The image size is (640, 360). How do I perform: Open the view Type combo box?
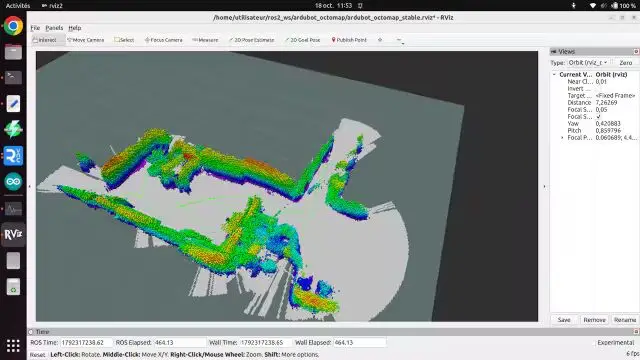point(588,62)
